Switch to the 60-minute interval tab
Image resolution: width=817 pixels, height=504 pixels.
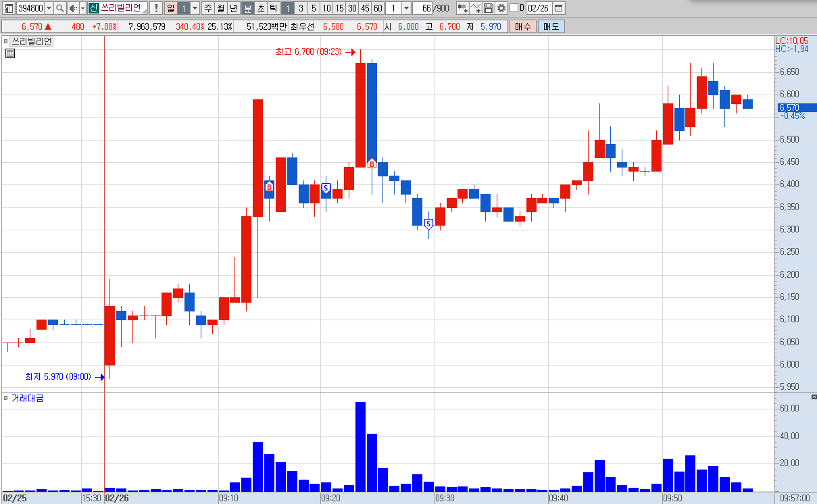(378, 8)
